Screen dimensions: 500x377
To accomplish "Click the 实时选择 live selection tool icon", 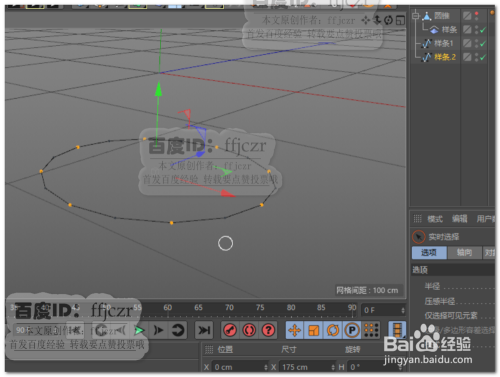I will coord(418,237).
